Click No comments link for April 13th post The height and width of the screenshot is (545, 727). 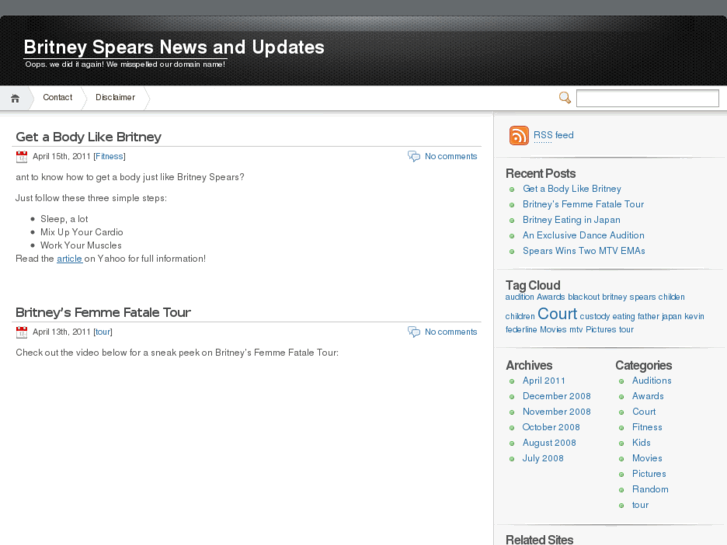tap(451, 332)
